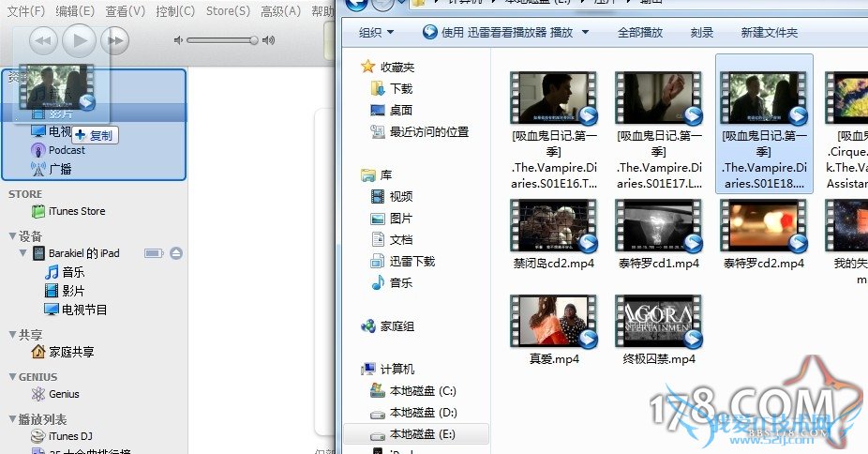Collapse the Barakiel 的 iPad device tree
The width and height of the screenshot is (868, 454).
(x=22, y=253)
